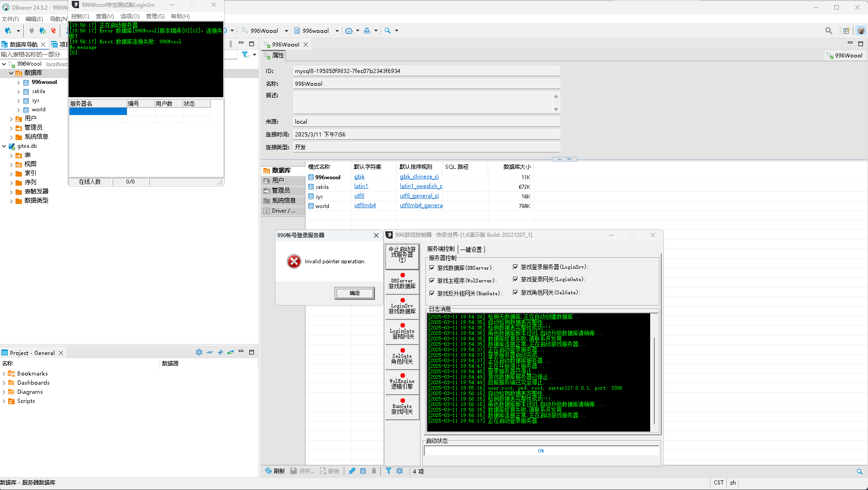The image size is (868, 490).
Task: Click the grey connect plug toolbar icon
Action: [x=32, y=31]
